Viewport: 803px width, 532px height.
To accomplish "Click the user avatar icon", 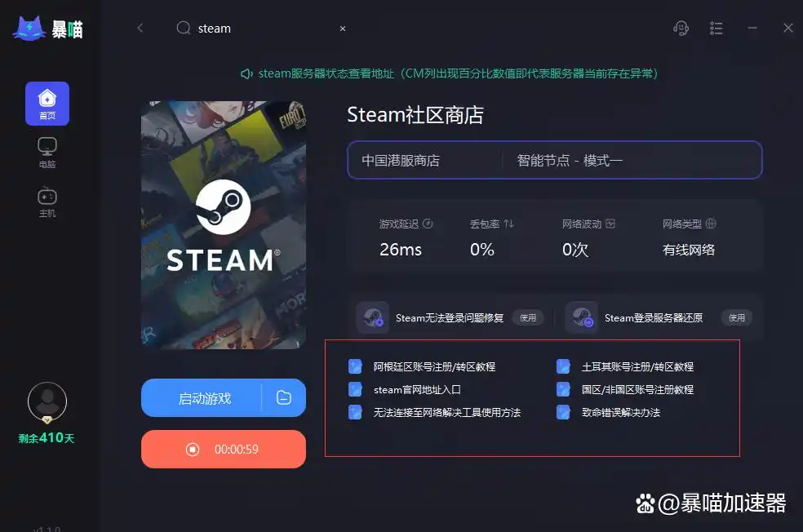I will [47, 402].
